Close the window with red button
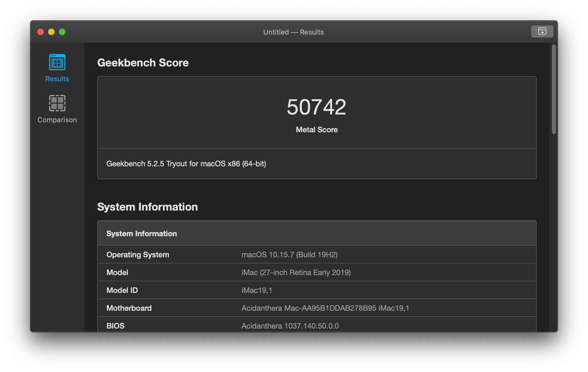This screenshot has width=588, height=372. (41, 32)
